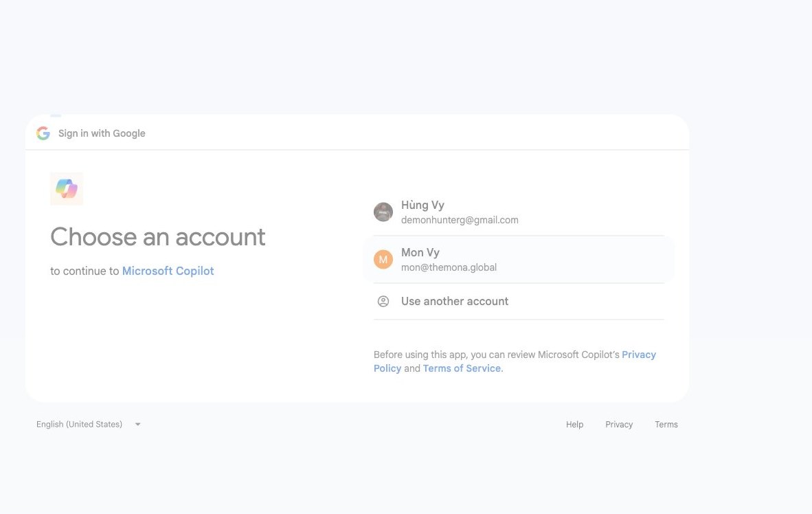Viewport: 812px width, 514px height.
Task: Click the Hùng Vy account name
Action: tap(422, 205)
